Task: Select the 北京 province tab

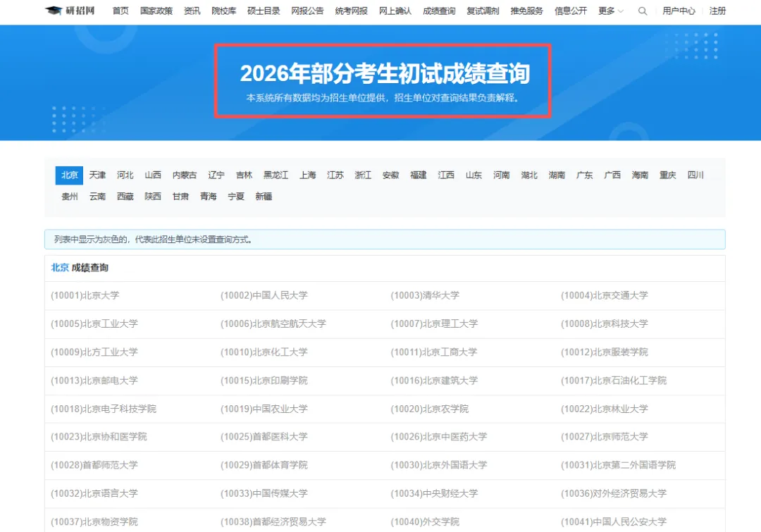Action: pos(69,175)
